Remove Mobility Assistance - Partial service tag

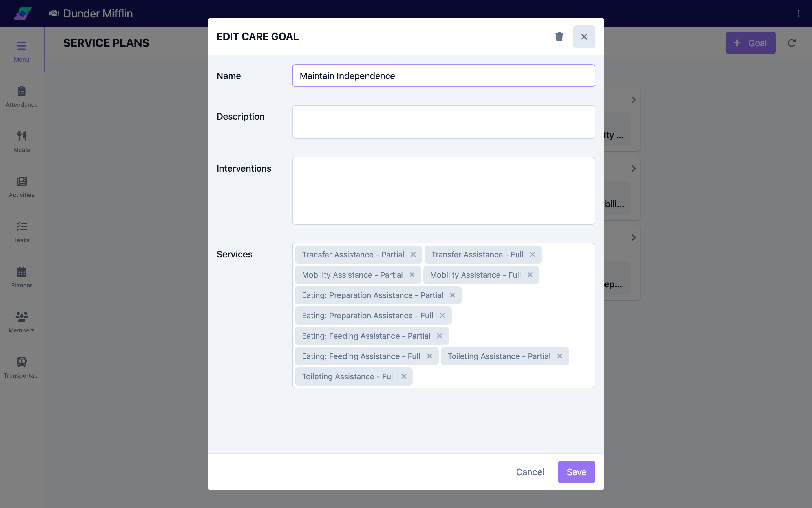tap(412, 275)
